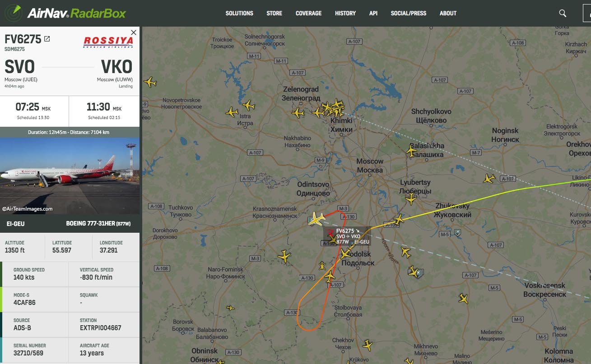Click the AirNav RadarBox logo
Image resolution: width=591 pixels, height=364 pixels.
(x=65, y=13)
